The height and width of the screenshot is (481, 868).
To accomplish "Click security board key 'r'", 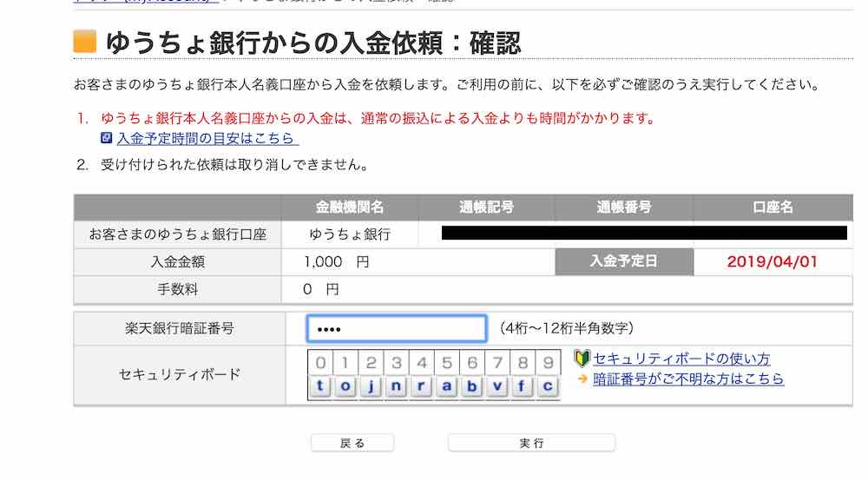I will coord(421,386).
